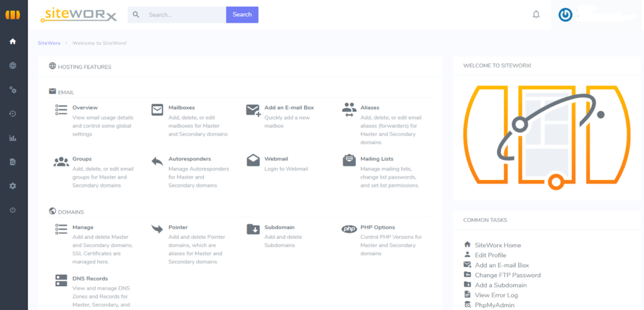Screen dimensions: 644x310
Task: Click the DOMAINS section heading
Action: [71, 213]
